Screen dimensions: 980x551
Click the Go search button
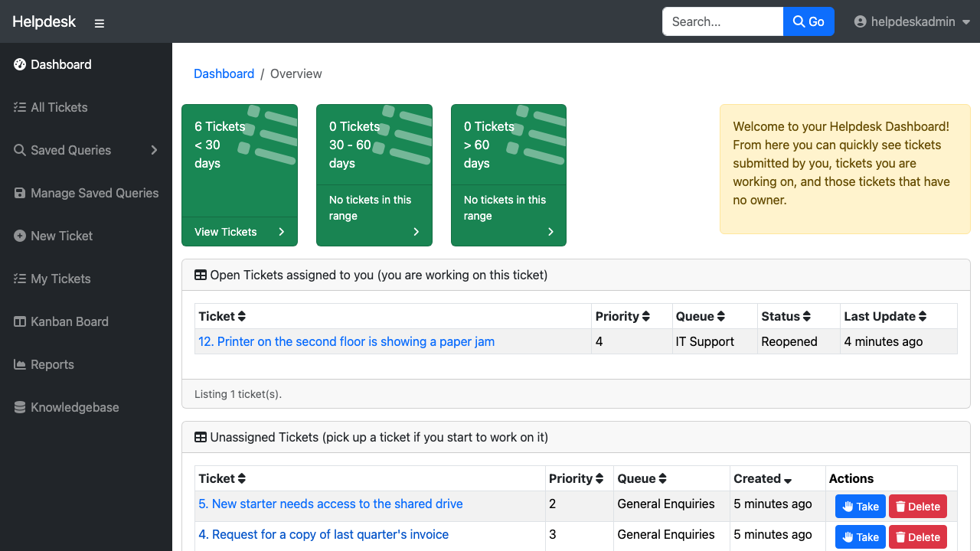click(x=808, y=21)
